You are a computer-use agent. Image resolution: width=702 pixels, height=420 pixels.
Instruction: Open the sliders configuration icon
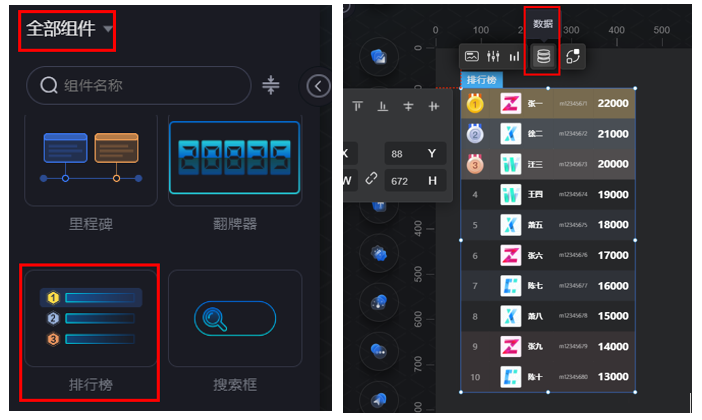493,56
